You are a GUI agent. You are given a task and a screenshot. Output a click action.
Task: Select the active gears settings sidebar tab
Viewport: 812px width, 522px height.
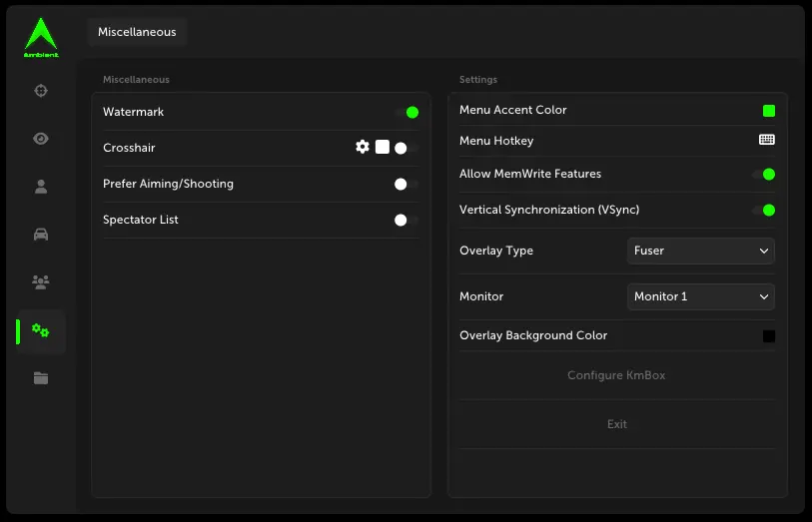pos(41,330)
